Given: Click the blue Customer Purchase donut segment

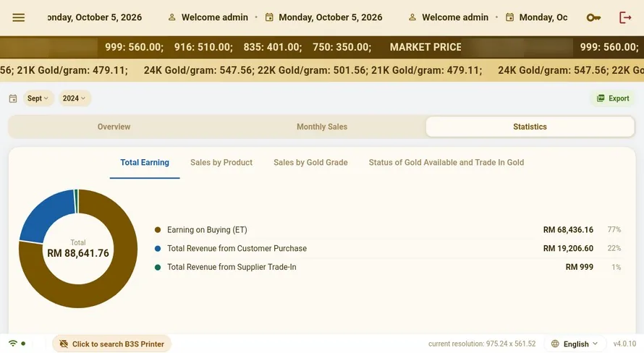Looking at the screenshot, I should pyautogui.click(x=45, y=216).
